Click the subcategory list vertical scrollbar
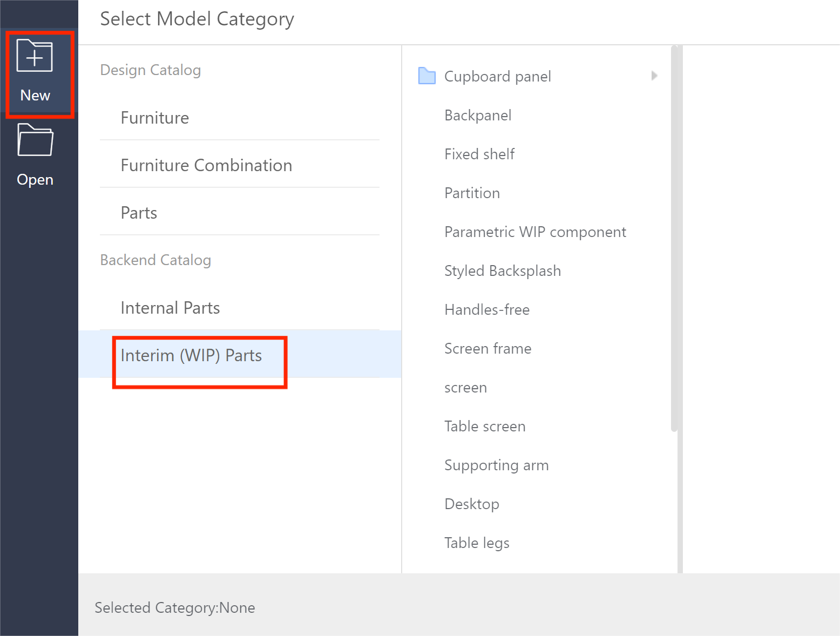 click(674, 238)
